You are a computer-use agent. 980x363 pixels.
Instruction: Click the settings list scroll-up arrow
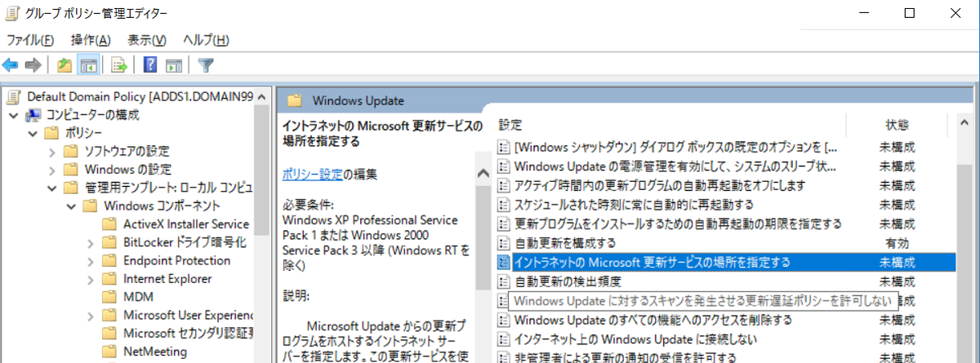pos(963,124)
